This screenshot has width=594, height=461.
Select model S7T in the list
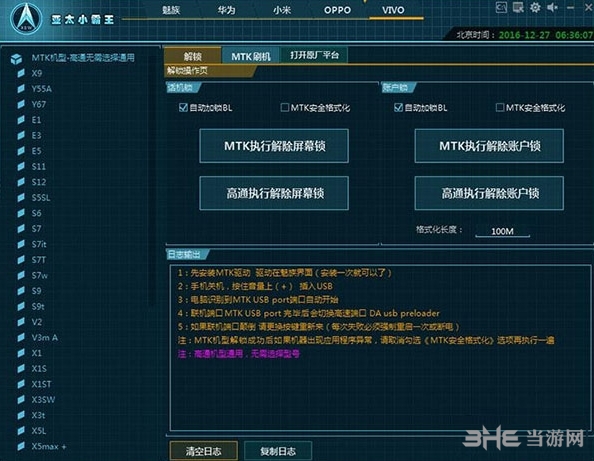point(39,259)
